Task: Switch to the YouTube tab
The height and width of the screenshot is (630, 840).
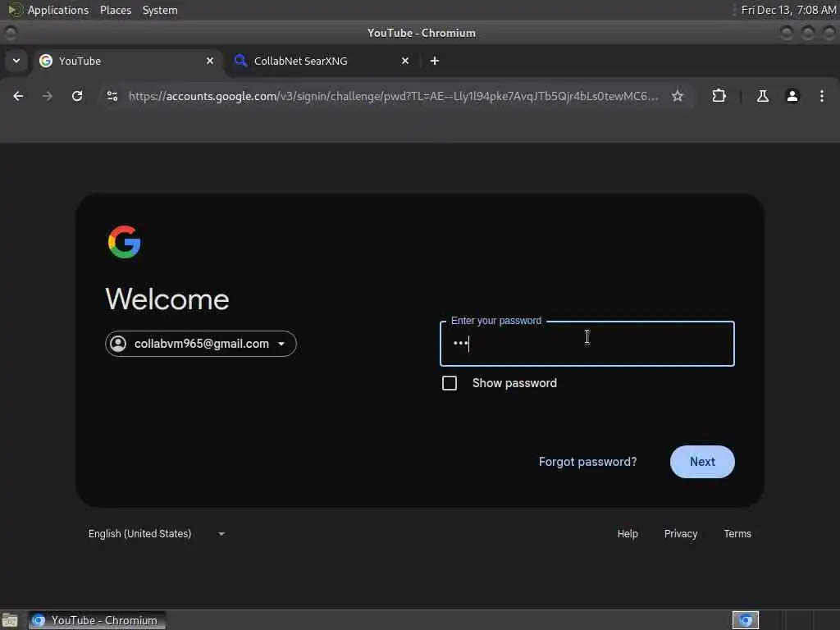Action: (x=127, y=61)
